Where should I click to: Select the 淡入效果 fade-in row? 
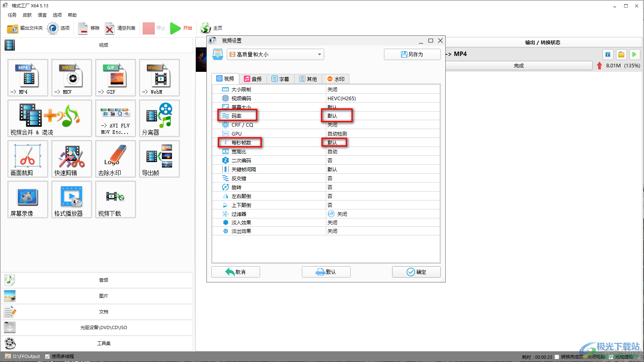(x=326, y=222)
